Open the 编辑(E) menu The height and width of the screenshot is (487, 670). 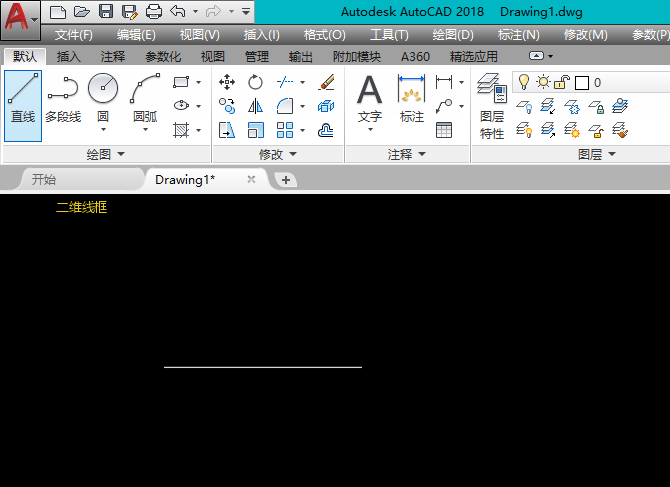[136, 35]
